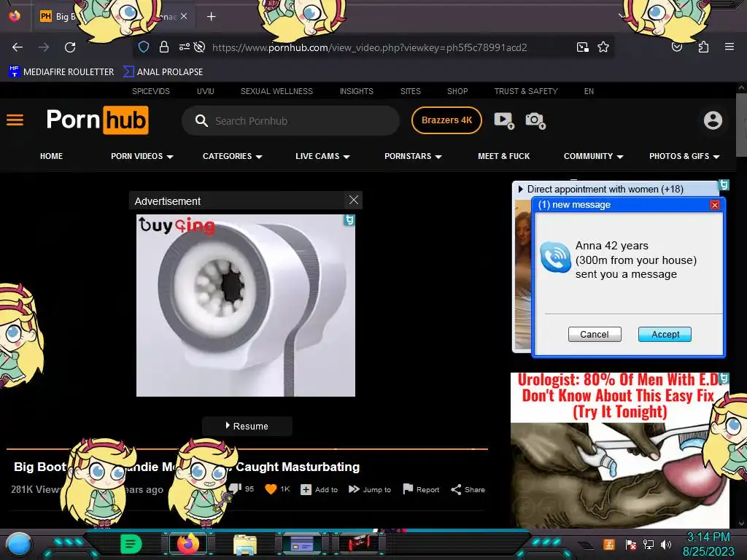Select the HOME navigation item

(52, 156)
